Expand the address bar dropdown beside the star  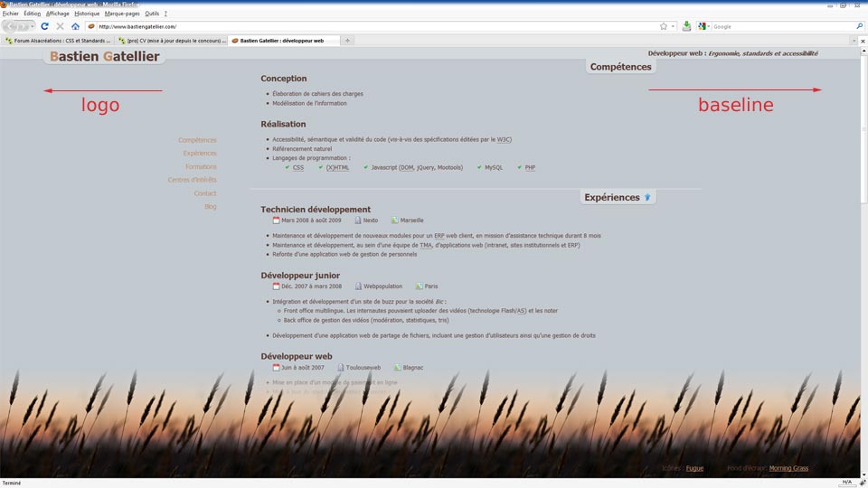click(673, 26)
